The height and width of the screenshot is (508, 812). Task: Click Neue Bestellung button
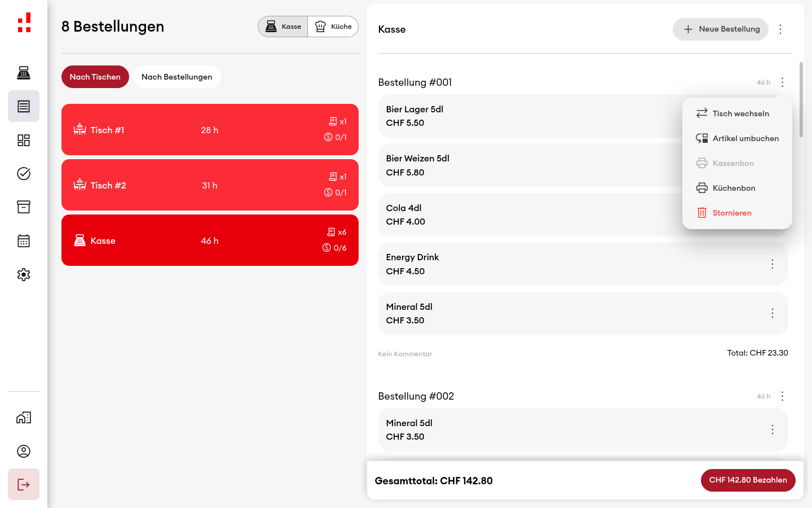721,29
